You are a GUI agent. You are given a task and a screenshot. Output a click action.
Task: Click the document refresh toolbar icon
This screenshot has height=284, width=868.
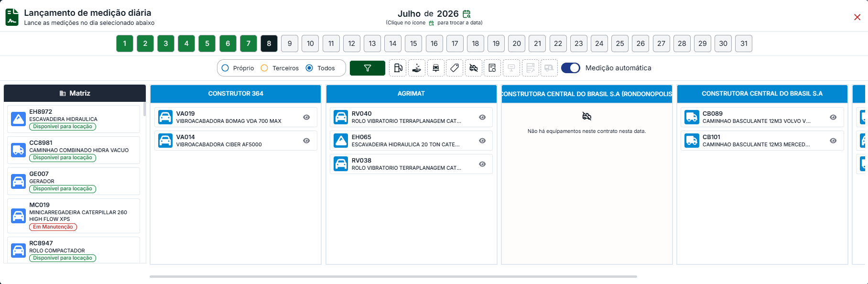click(492, 68)
